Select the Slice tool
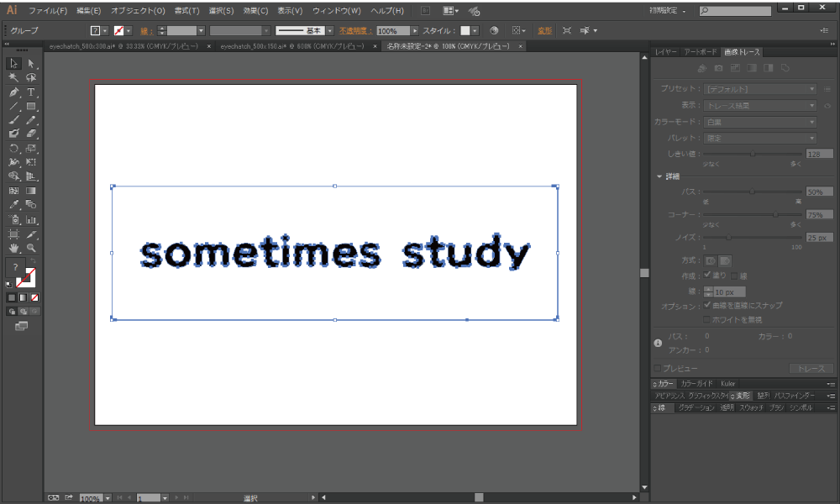 31,234
